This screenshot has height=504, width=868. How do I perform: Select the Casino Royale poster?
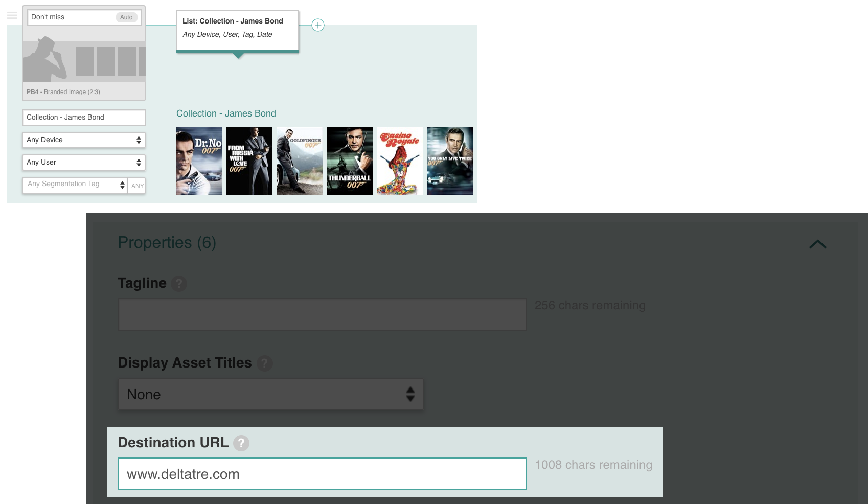(x=400, y=161)
